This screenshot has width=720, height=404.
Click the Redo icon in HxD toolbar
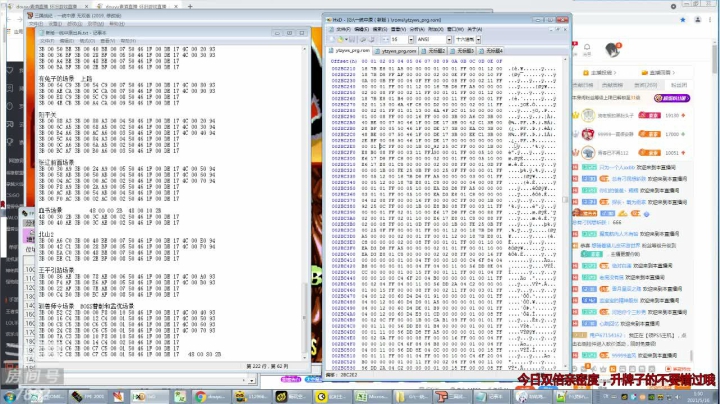(371, 39)
